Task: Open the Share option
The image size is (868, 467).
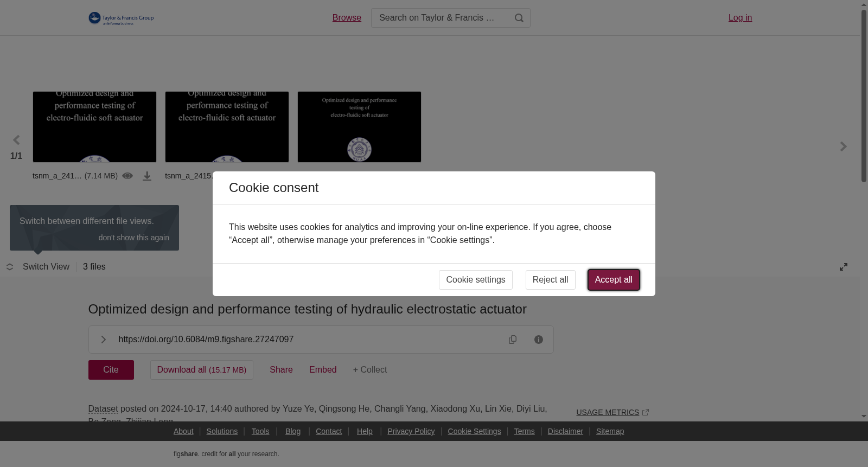Action: [x=281, y=370]
